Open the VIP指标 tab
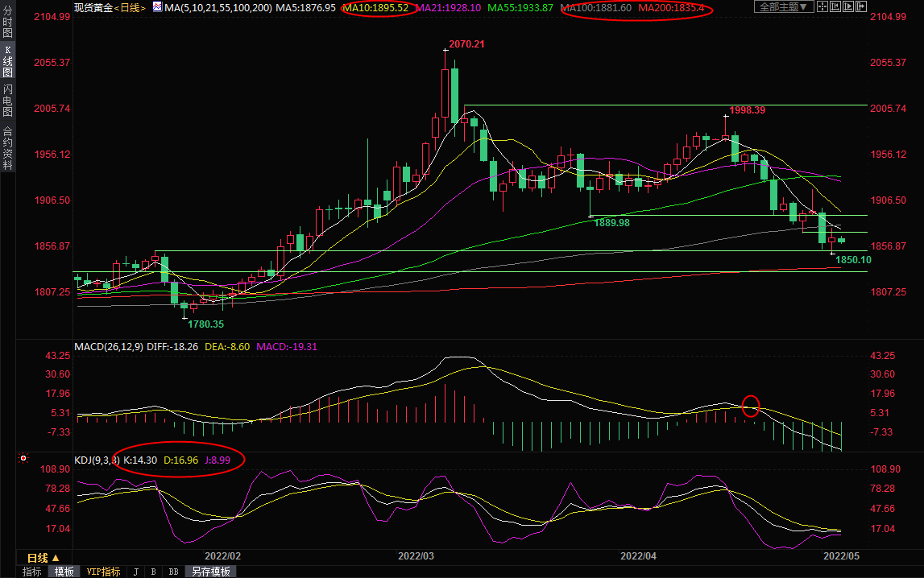Image resolution: width=924 pixels, height=578 pixels. pos(103,572)
